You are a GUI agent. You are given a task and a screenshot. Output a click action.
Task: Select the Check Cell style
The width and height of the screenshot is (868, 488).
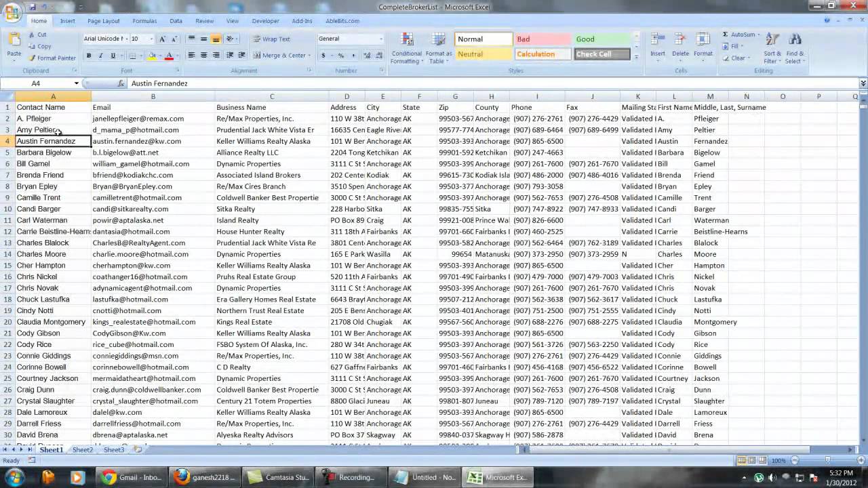602,54
